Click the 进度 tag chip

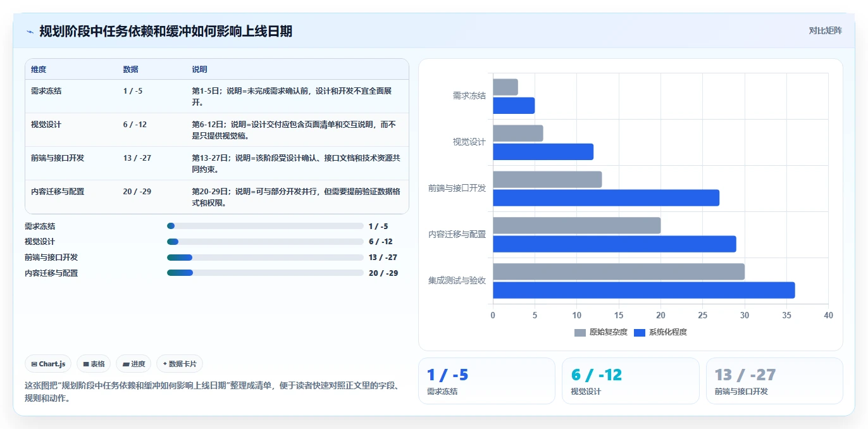click(x=133, y=364)
